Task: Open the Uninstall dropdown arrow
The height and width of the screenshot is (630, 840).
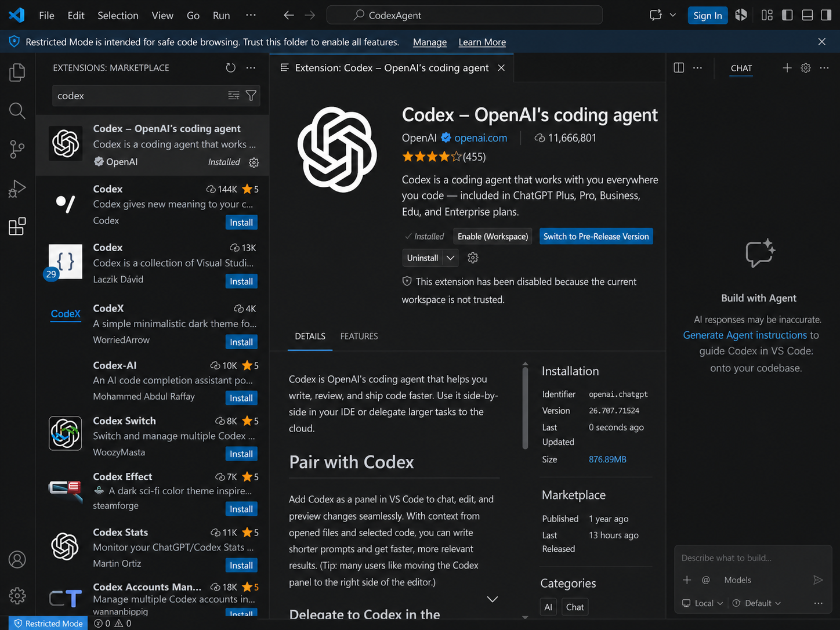Action: click(451, 258)
